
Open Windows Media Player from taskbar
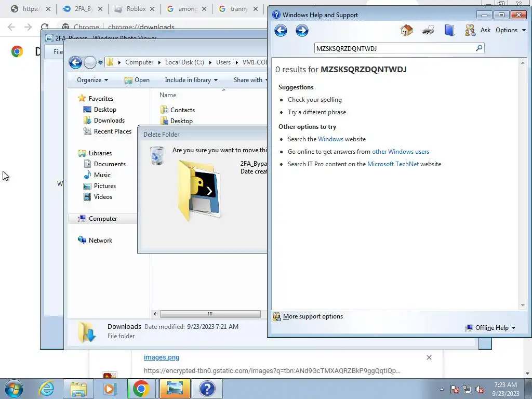coord(110,389)
